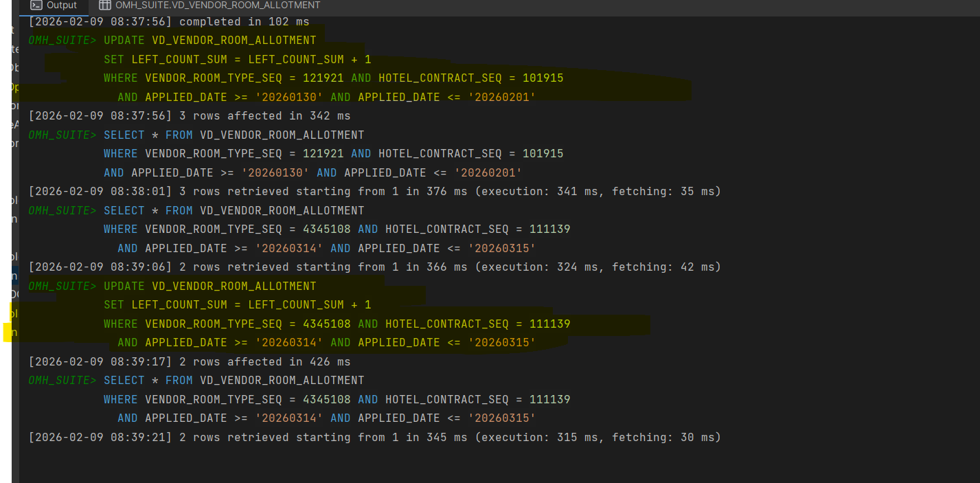
Task: Click the UPDATE keyword in the second UPDATE statement
Action: coord(124,287)
